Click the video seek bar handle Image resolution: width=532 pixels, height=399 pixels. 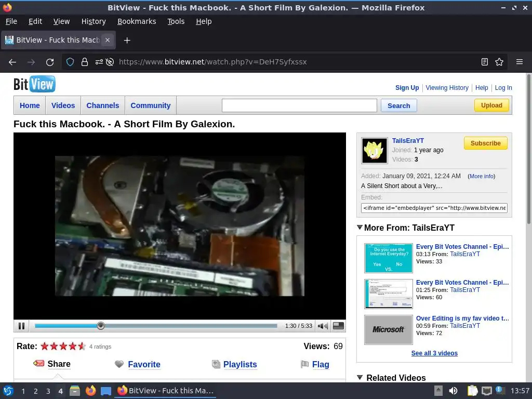pos(100,326)
